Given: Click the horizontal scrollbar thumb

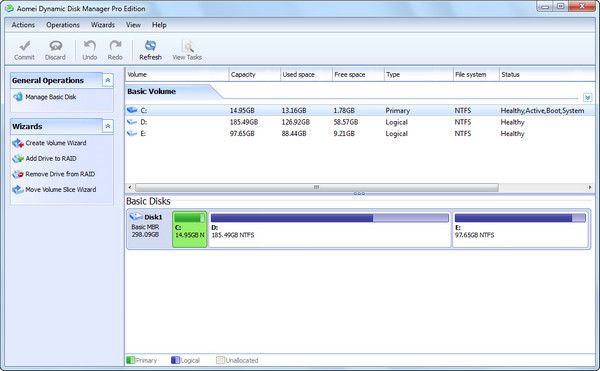Looking at the screenshot, I should 316,187.
